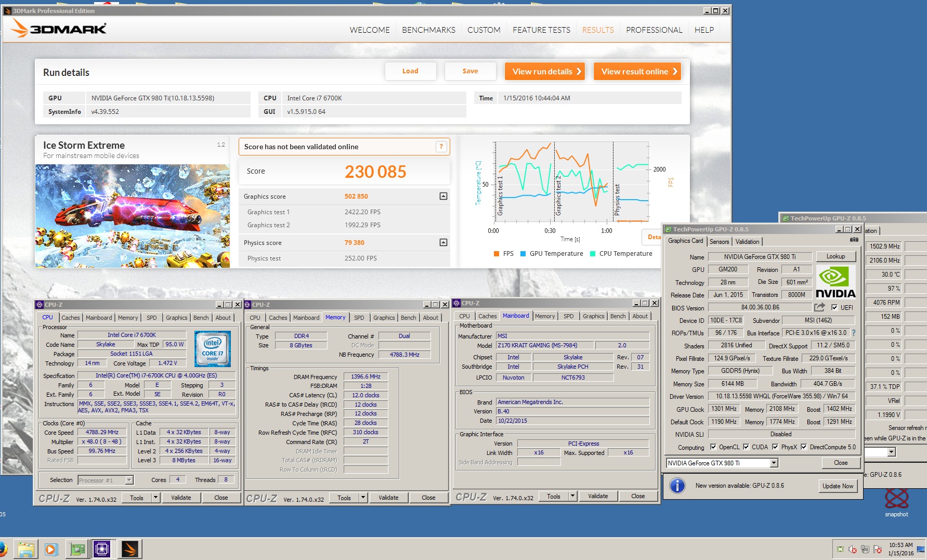Toggle the CUDA checkbox
The height and width of the screenshot is (560, 927).
pyautogui.click(x=746, y=447)
